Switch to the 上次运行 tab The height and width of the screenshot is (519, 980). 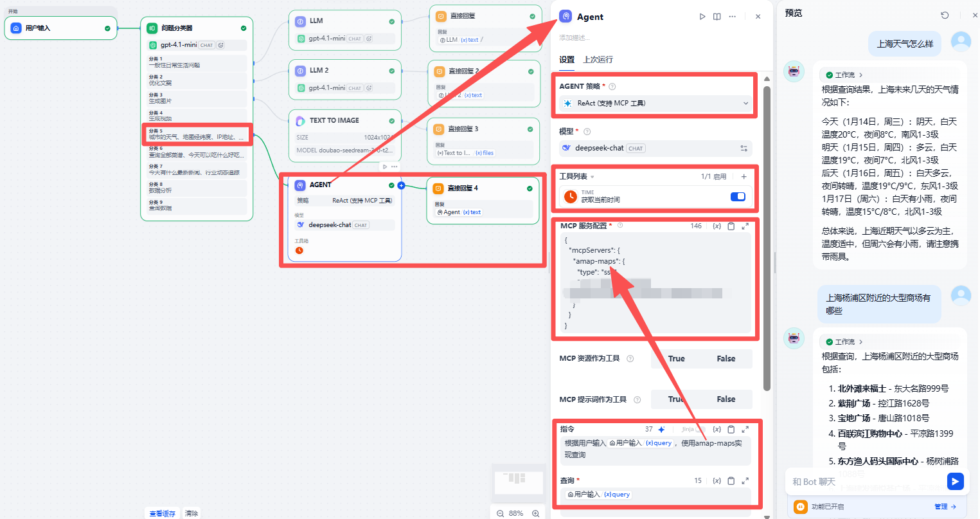tap(598, 60)
